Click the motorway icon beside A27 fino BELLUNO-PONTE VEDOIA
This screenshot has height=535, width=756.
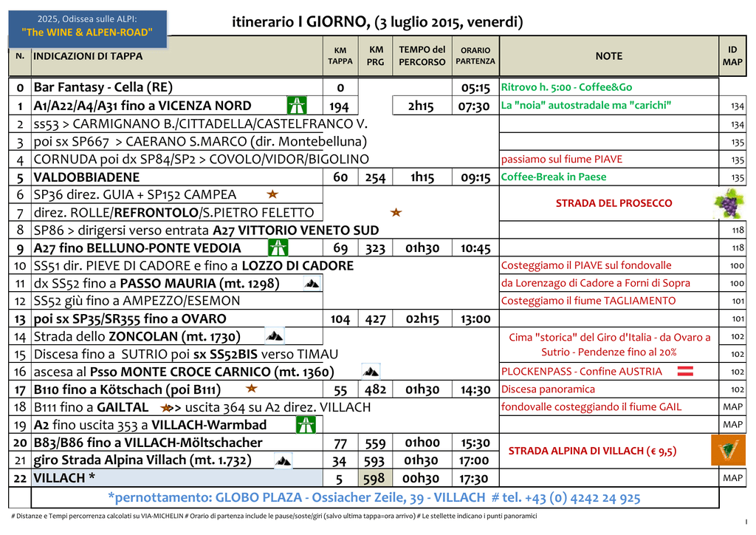coord(278,248)
